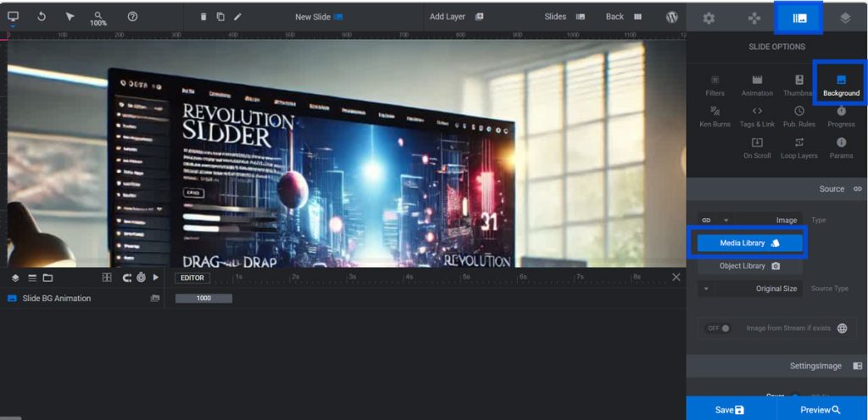
Task: Open the help question mark icon
Action: [x=132, y=16]
